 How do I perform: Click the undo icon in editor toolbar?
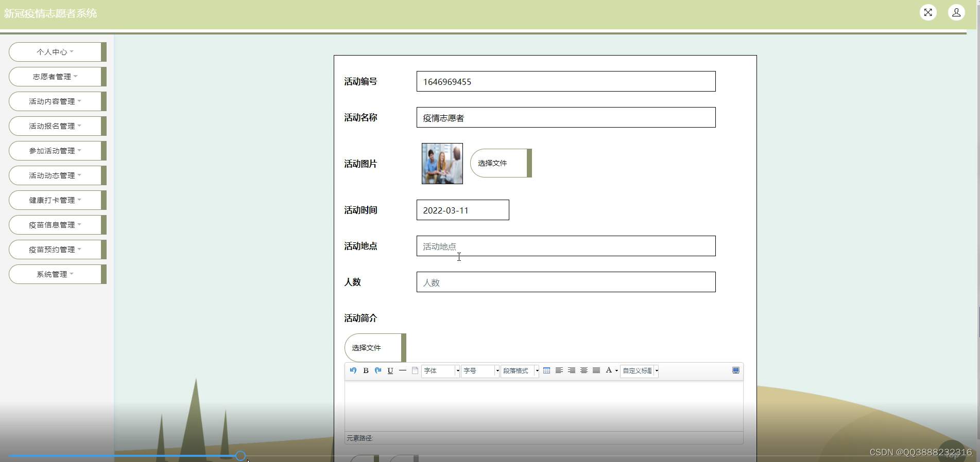coord(353,370)
